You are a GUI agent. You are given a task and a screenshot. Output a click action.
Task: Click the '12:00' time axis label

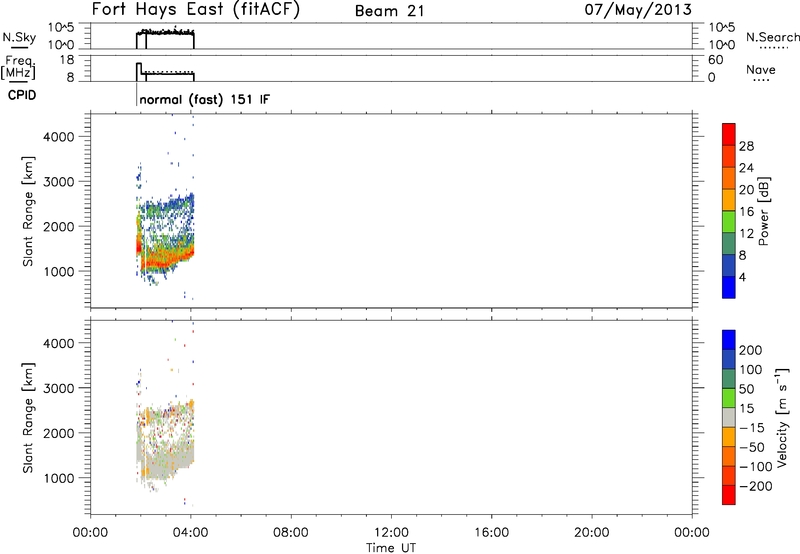pyautogui.click(x=391, y=533)
